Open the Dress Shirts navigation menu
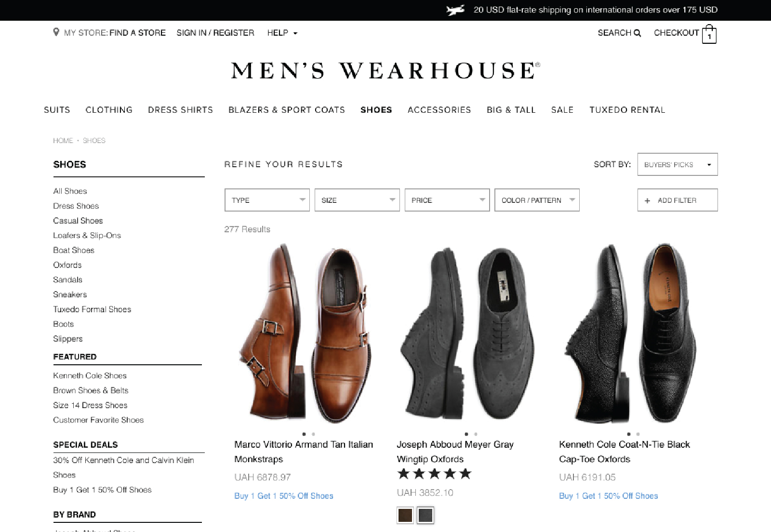The height and width of the screenshot is (532, 771). click(180, 110)
